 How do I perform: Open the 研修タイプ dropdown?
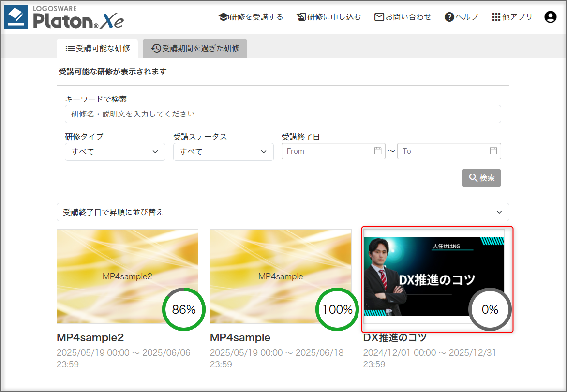(x=115, y=152)
